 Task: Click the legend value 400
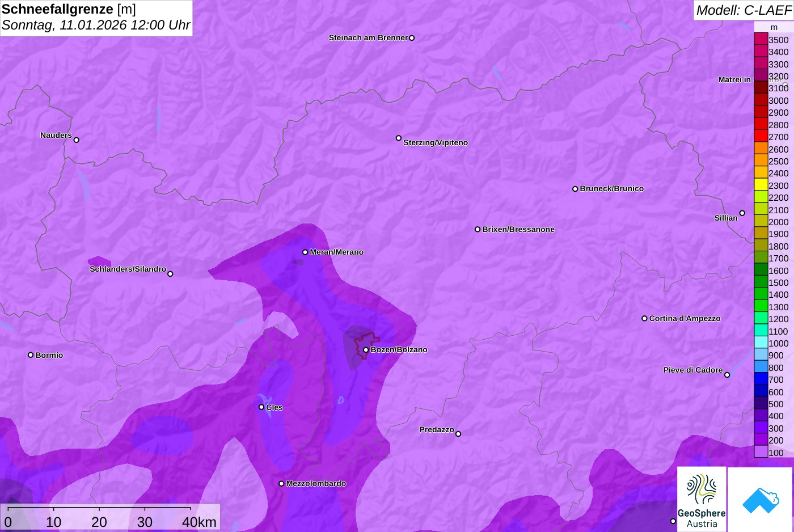coord(776,416)
